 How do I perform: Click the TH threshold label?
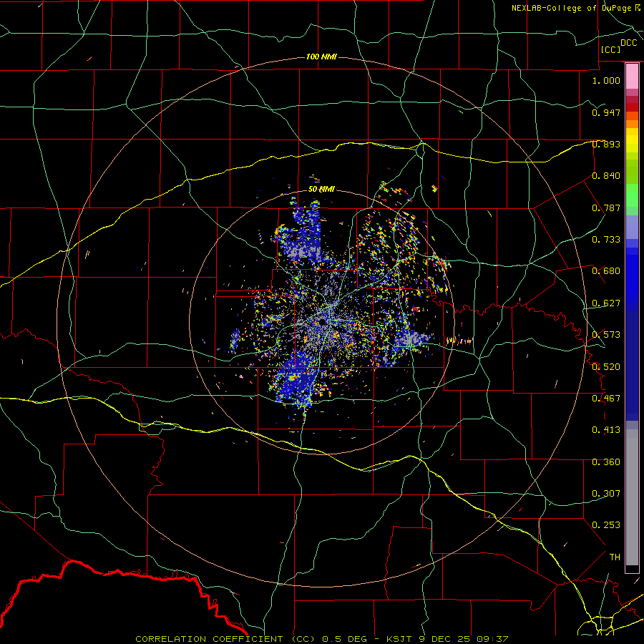tap(615, 557)
